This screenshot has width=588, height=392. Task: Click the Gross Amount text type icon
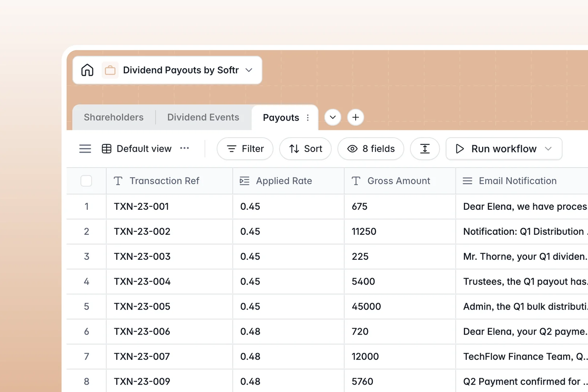tap(356, 181)
